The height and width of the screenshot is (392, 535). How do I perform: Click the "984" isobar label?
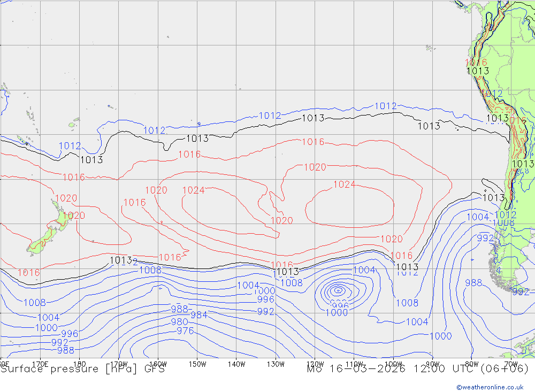(199, 315)
